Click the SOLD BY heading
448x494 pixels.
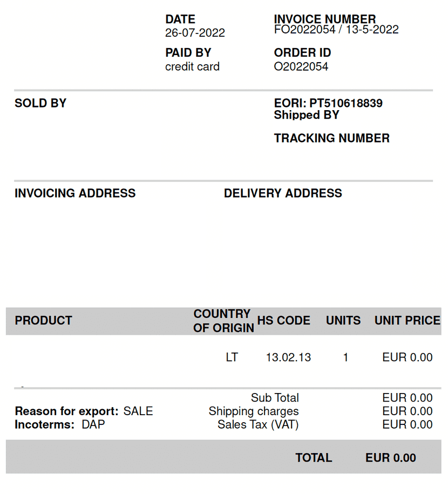pos(40,103)
